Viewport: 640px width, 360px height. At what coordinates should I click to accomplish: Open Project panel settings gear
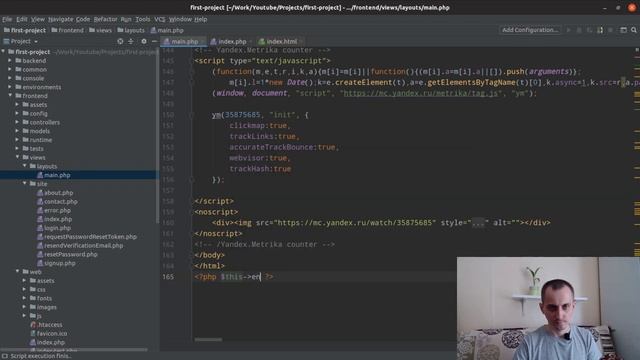pos(144,41)
